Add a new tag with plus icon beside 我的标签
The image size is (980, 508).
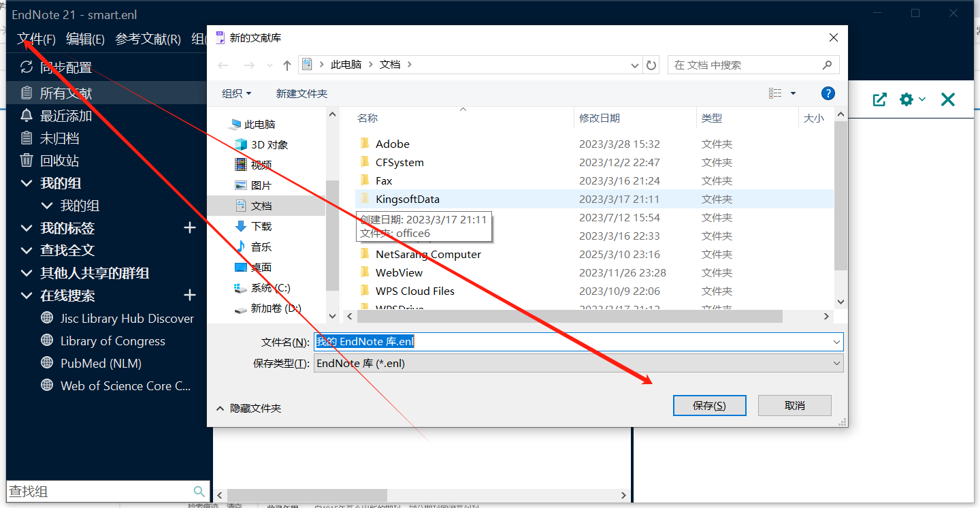click(190, 227)
